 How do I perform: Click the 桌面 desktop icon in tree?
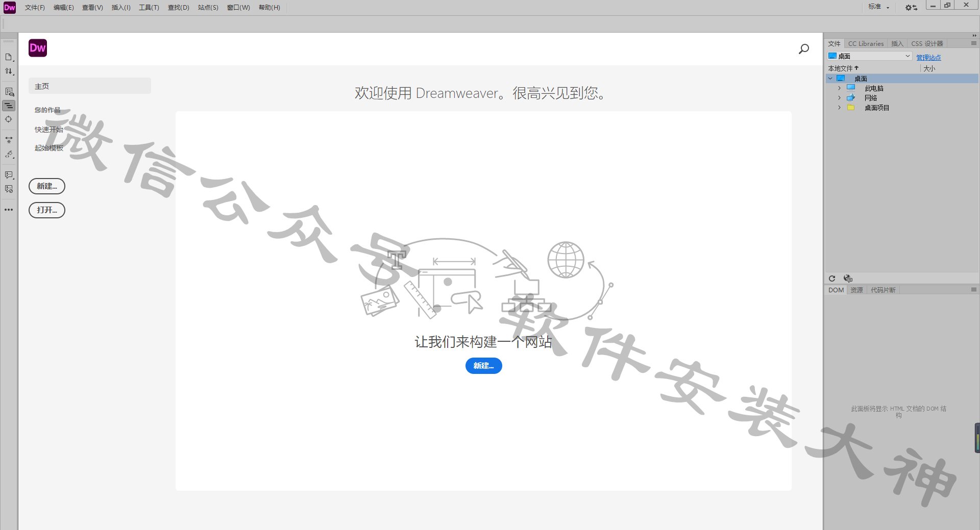click(841, 79)
